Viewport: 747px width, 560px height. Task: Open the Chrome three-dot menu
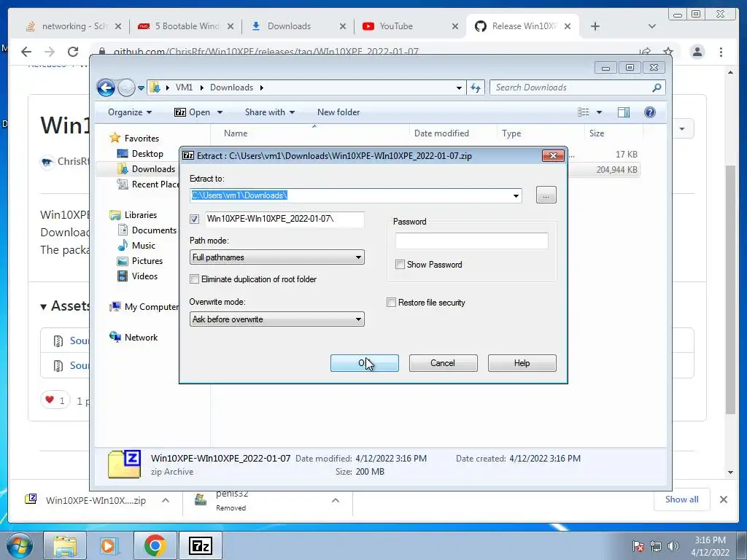(721, 52)
